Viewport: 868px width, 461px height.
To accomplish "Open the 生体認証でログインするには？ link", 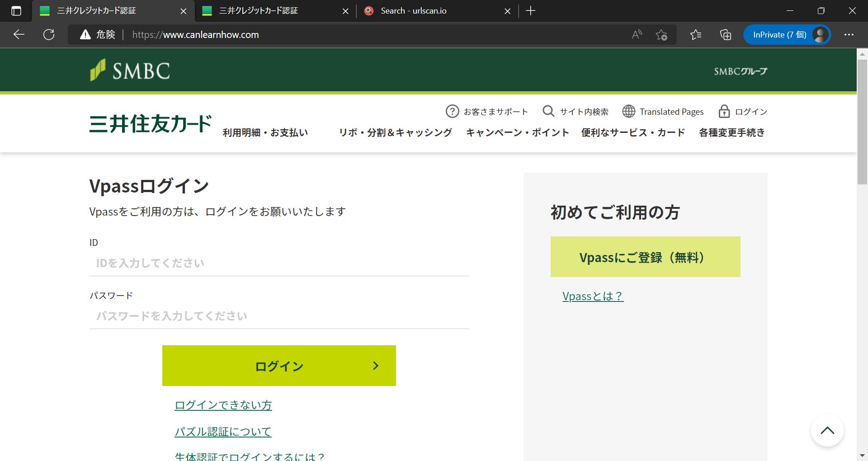I will 250,456.
